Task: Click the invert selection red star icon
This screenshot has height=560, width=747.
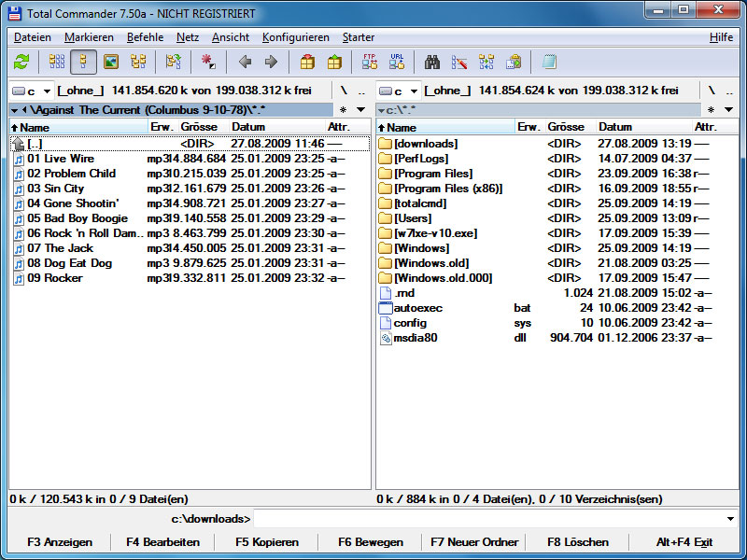Action: point(208,62)
